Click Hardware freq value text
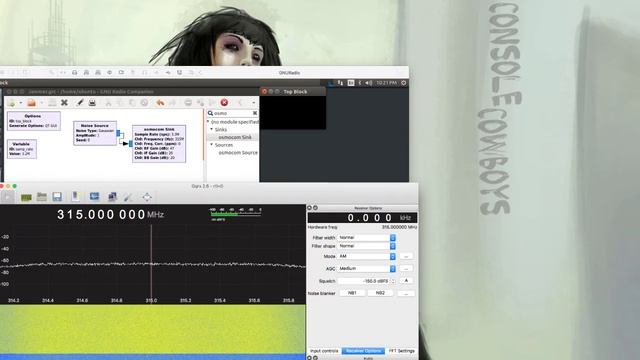Screen dimensions: 640x360 (399, 227)
